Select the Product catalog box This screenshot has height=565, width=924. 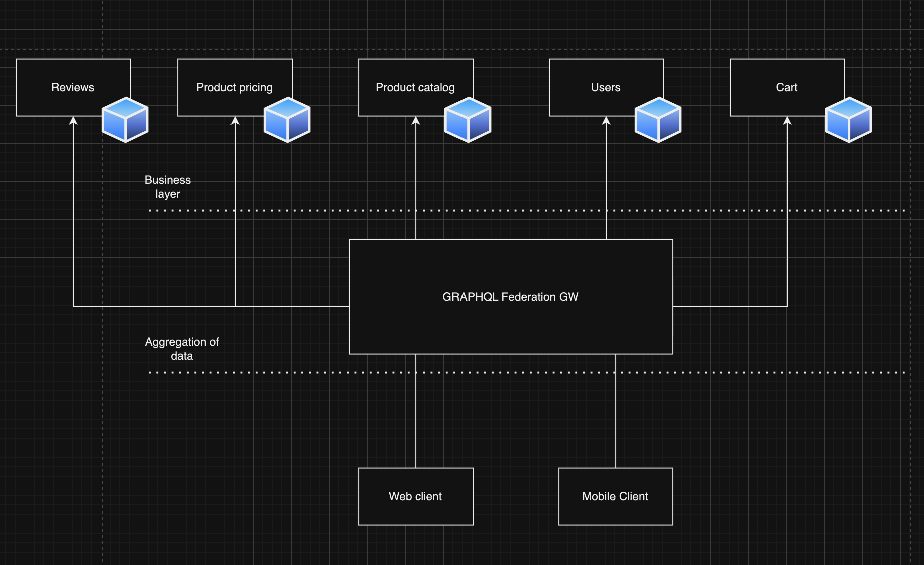click(x=416, y=88)
